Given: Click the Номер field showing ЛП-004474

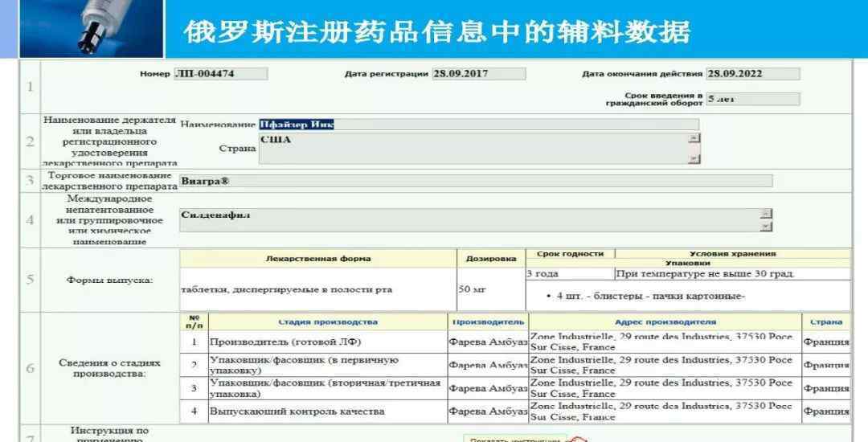Looking at the screenshot, I should [221, 74].
